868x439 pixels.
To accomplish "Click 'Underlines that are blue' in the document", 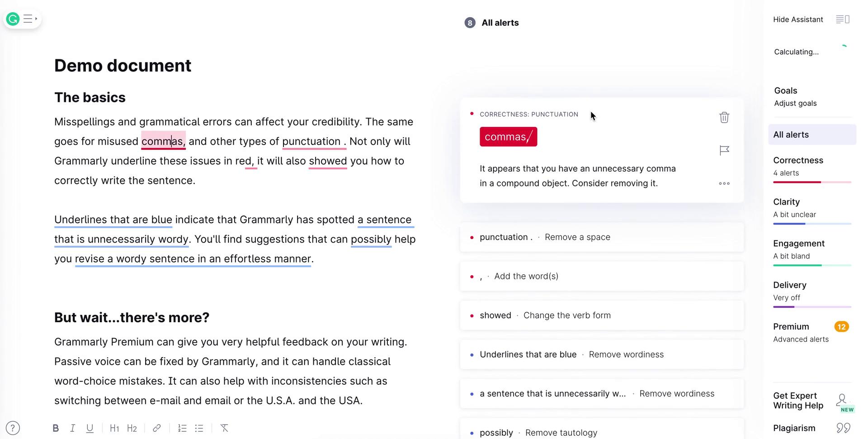I will tap(113, 219).
